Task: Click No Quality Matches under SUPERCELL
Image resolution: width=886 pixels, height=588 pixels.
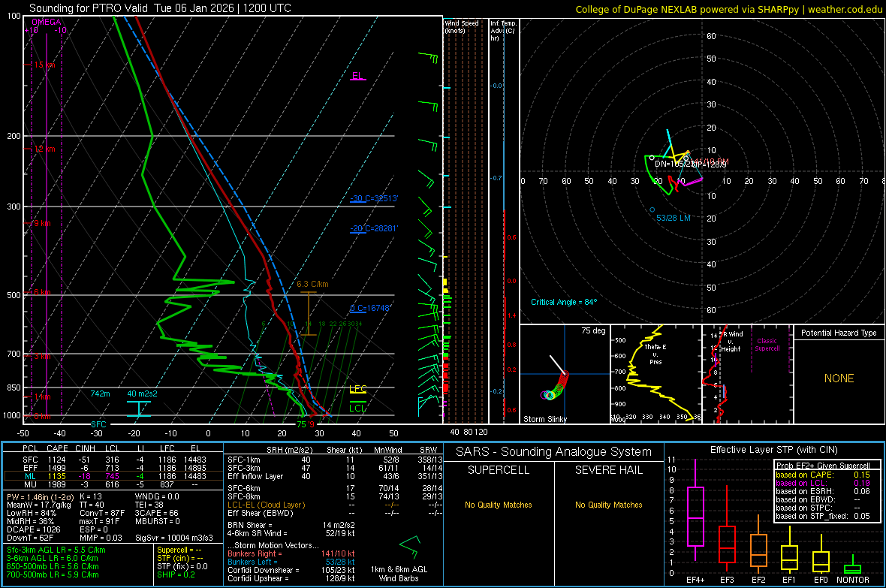Action: 499,505
